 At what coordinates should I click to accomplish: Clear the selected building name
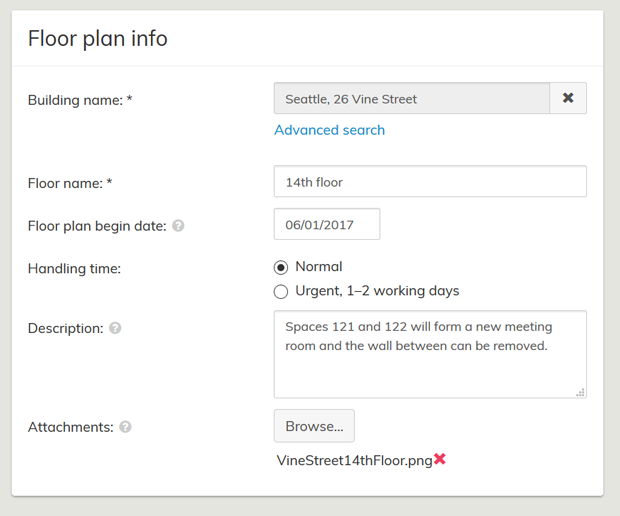[x=568, y=99]
